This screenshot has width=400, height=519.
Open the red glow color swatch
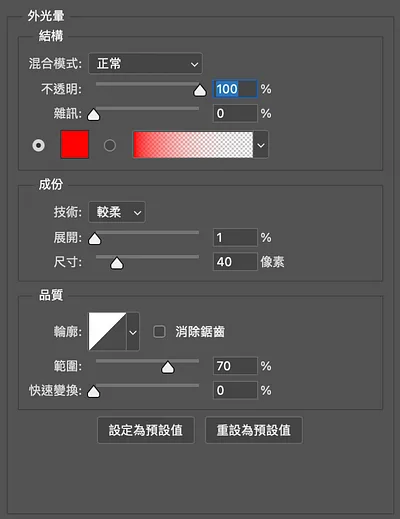(75, 144)
